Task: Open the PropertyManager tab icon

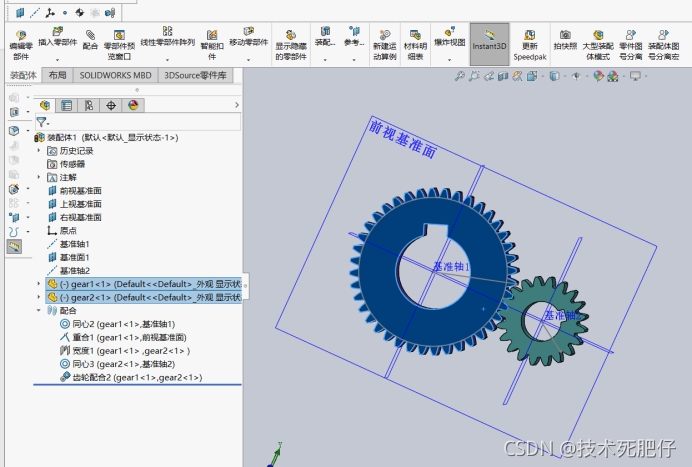Action: 67,105
